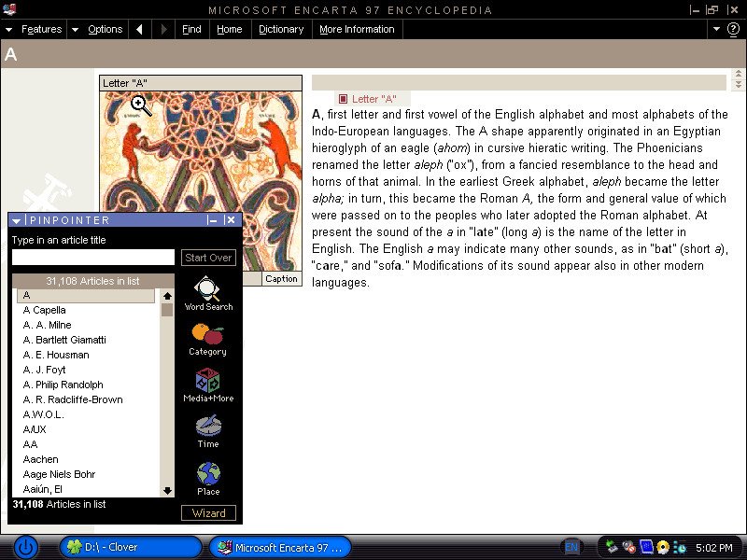Click the system clock showing 5:02 PM
Viewport: 747px width, 560px height.
click(713, 548)
